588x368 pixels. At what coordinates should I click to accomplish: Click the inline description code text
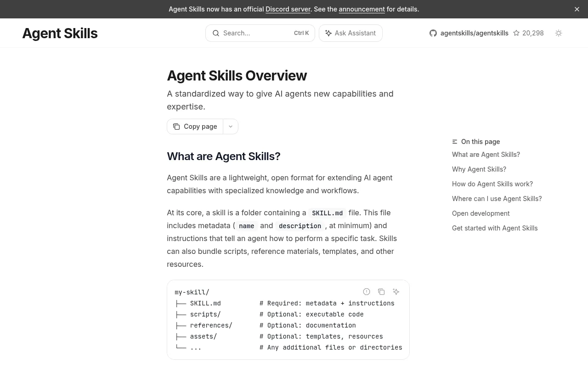click(x=300, y=226)
